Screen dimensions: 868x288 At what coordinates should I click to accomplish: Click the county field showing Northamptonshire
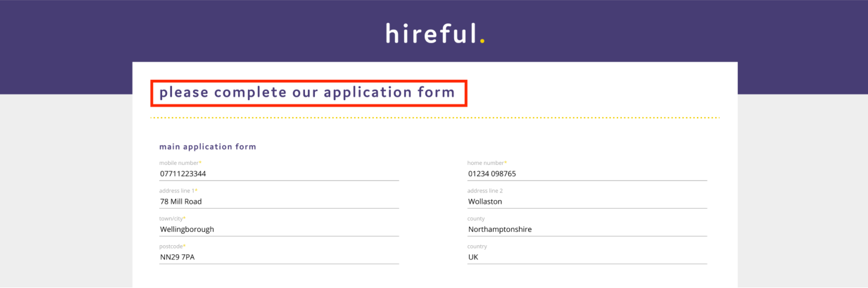click(x=587, y=230)
